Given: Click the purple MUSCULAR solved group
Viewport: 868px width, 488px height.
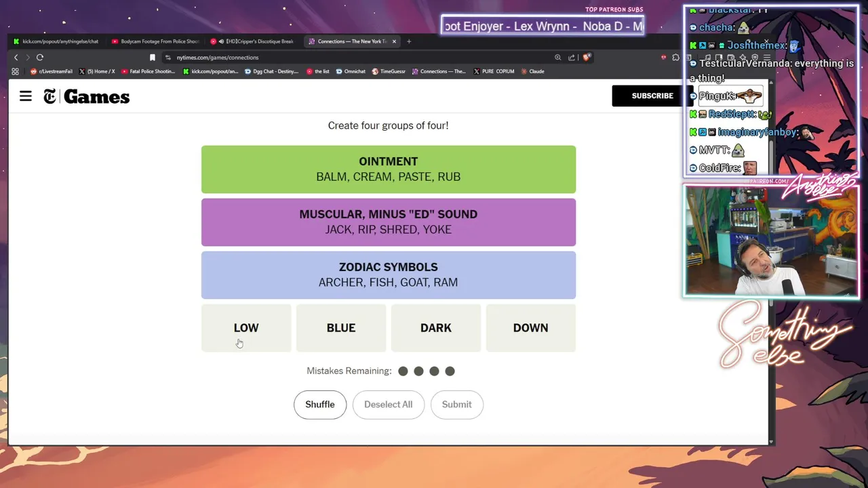Looking at the screenshot, I should (389, 222).
